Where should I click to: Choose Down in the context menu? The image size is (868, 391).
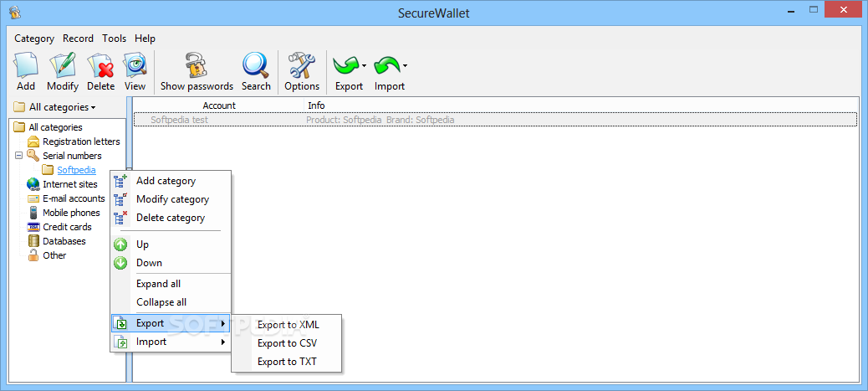(171, 263)
